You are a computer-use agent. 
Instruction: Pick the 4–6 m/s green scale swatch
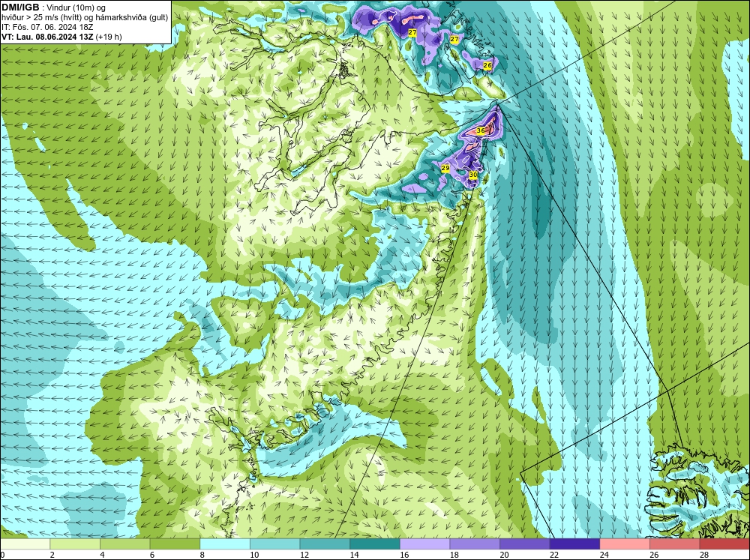click(124, 544)
